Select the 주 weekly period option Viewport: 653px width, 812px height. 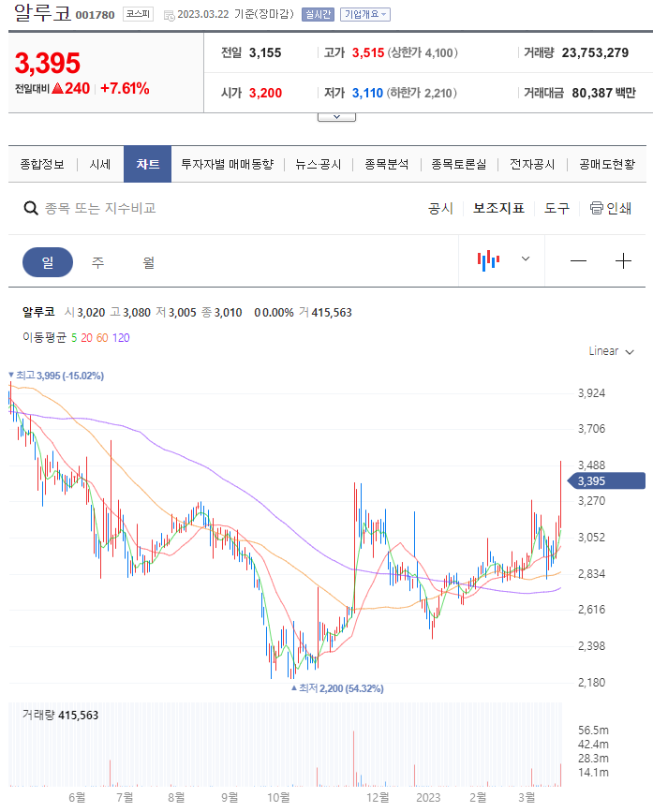click(97, 262)
